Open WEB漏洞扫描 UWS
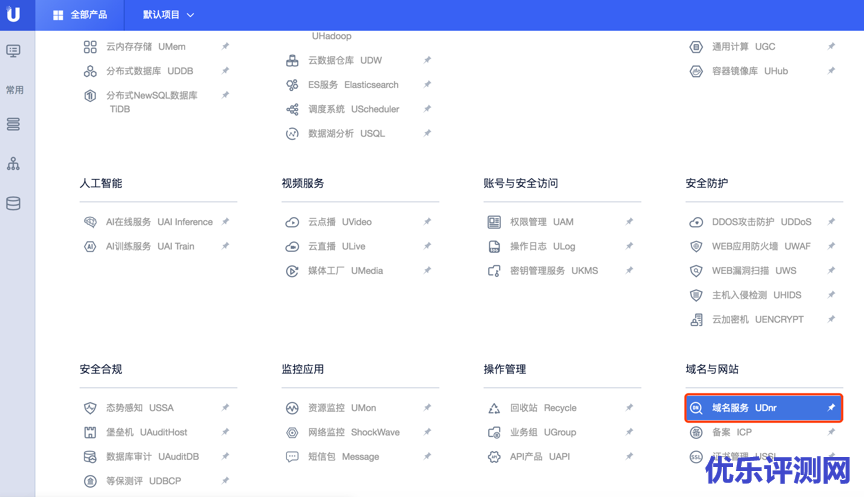 754,271
